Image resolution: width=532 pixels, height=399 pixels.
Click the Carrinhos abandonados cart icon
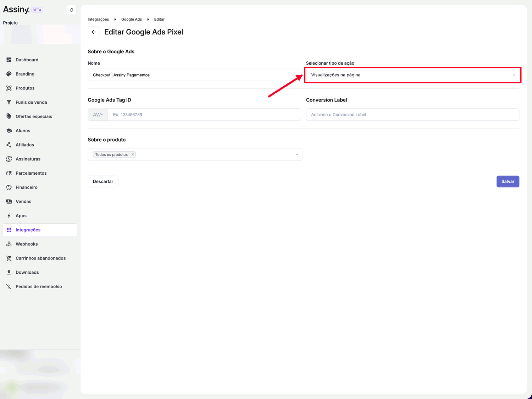(9, 258)
